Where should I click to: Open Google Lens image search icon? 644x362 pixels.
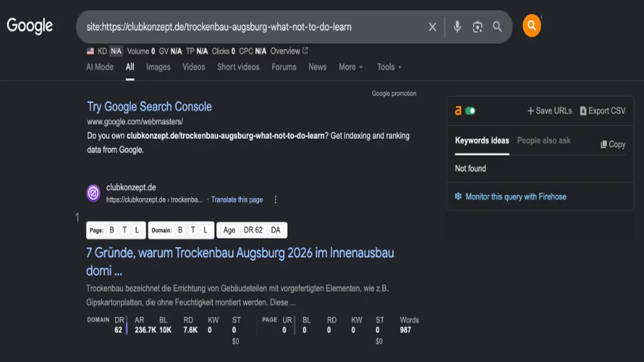tap(478, 27)
